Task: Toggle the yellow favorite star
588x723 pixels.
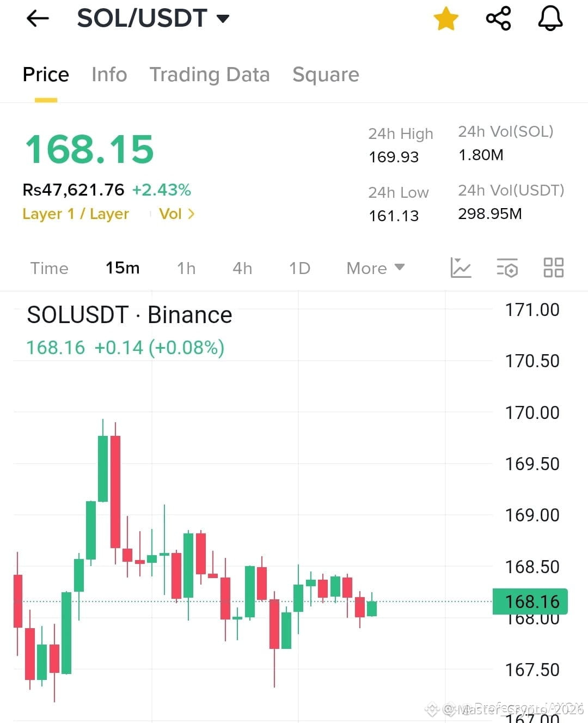Action: [446, 19]
